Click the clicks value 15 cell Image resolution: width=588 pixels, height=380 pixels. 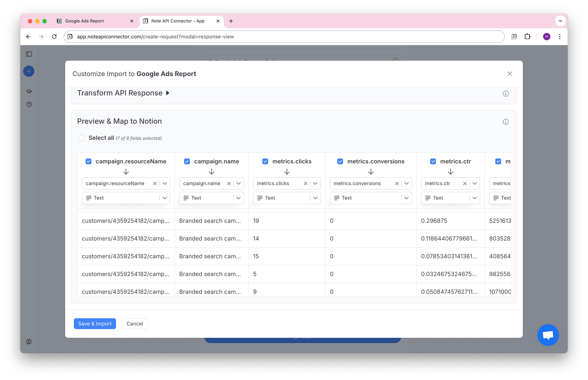pyautogui.click(x=287, y=257)
